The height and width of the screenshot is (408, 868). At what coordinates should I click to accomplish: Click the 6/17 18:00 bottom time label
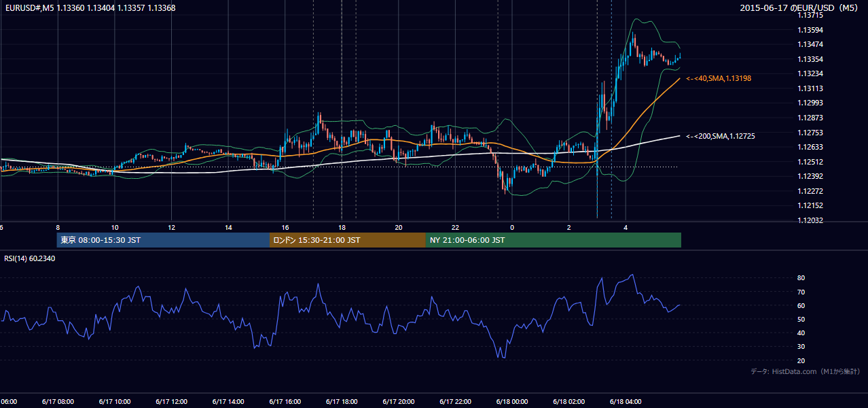pos(342,402)
